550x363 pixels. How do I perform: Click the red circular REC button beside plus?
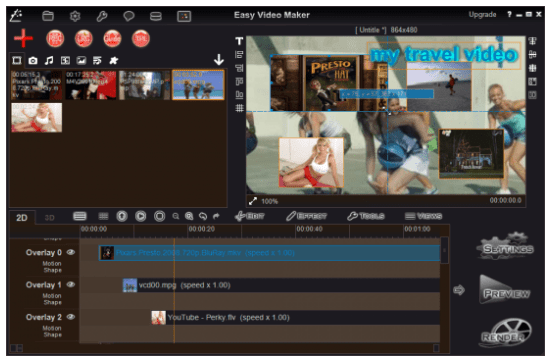(55, 38)
